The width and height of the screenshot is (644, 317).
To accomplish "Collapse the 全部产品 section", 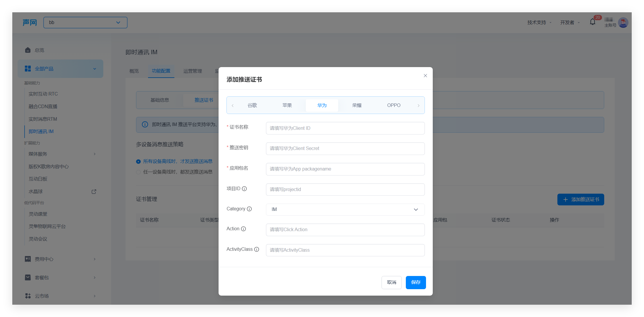I will coord(95,69).
